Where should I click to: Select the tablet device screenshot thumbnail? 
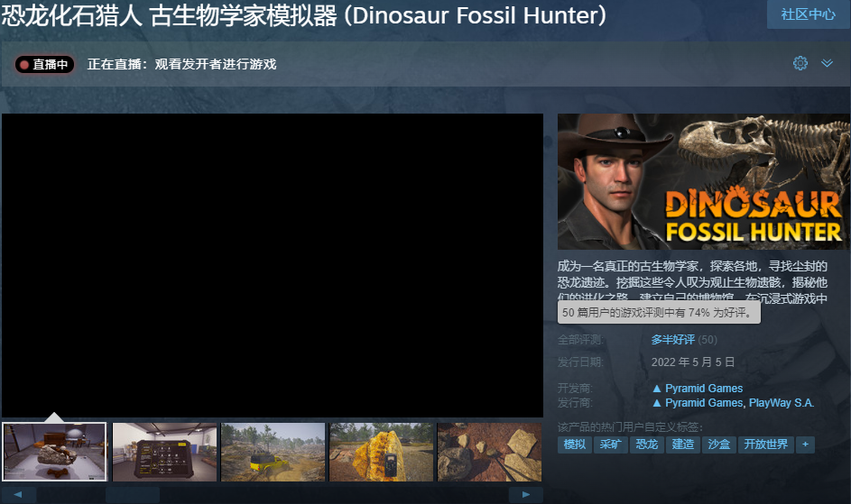[x=164, y=452]
